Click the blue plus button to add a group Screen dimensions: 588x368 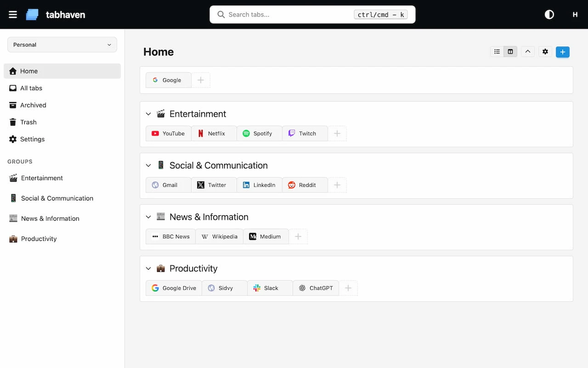(x=562, y=52)
